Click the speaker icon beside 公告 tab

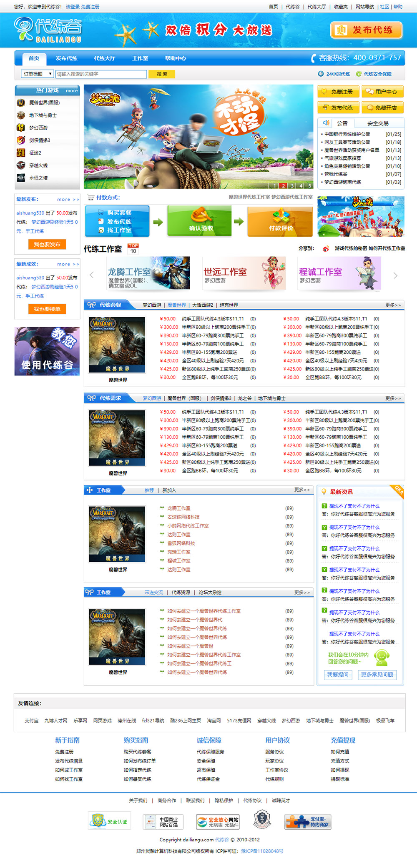tap(326, 123)
